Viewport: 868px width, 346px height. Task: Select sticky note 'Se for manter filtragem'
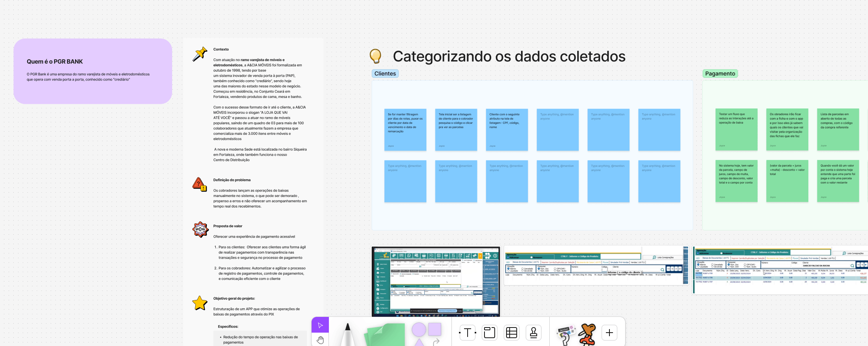click(x=405, y=130)
